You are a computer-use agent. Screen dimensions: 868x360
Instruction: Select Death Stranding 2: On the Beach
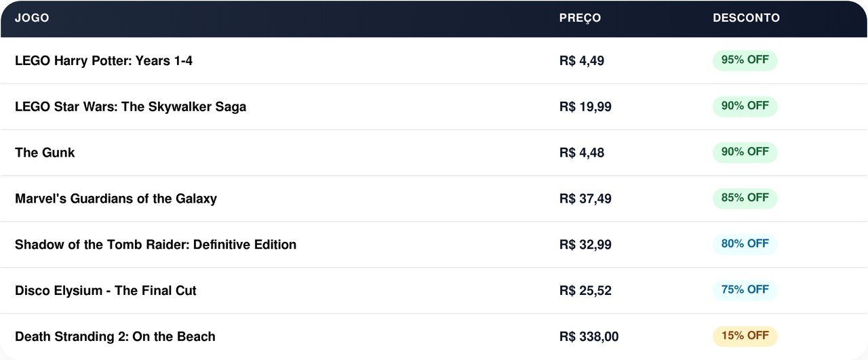click(115, 337)
